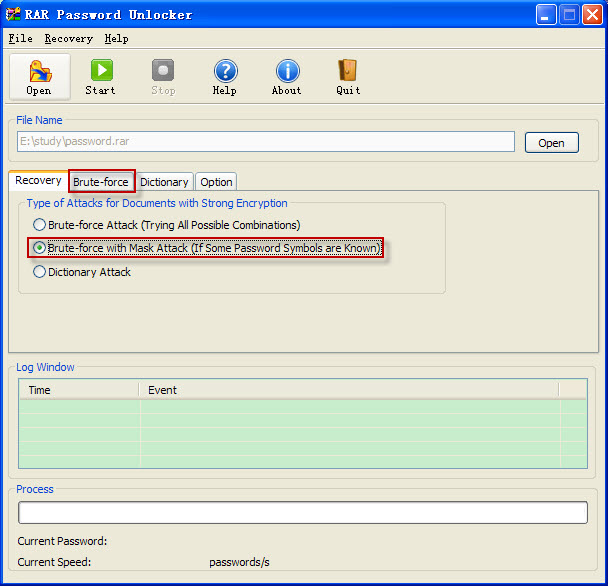Switch to the Recovery tab
The image size is (608, 586).
coord(38,181)
